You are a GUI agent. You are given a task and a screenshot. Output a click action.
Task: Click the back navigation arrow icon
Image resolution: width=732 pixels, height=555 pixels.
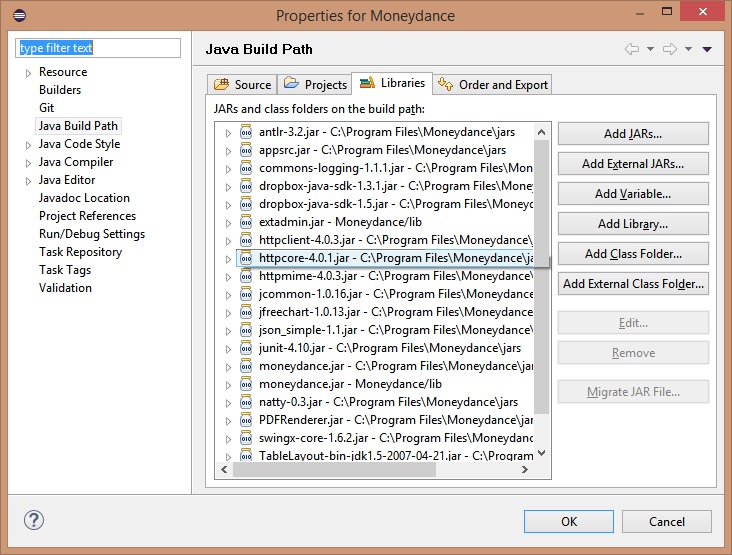[x=632, y=49]
